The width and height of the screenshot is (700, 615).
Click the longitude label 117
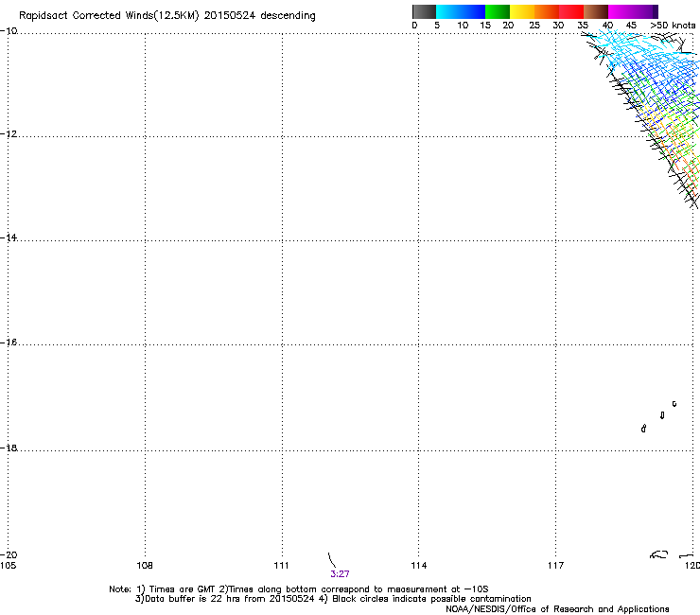(x=556, y=566)
